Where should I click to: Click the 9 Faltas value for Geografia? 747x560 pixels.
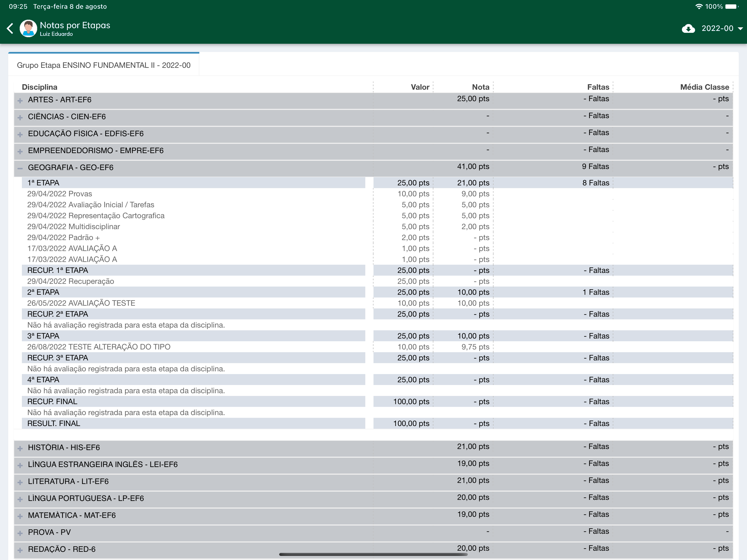tap(595, 167)
